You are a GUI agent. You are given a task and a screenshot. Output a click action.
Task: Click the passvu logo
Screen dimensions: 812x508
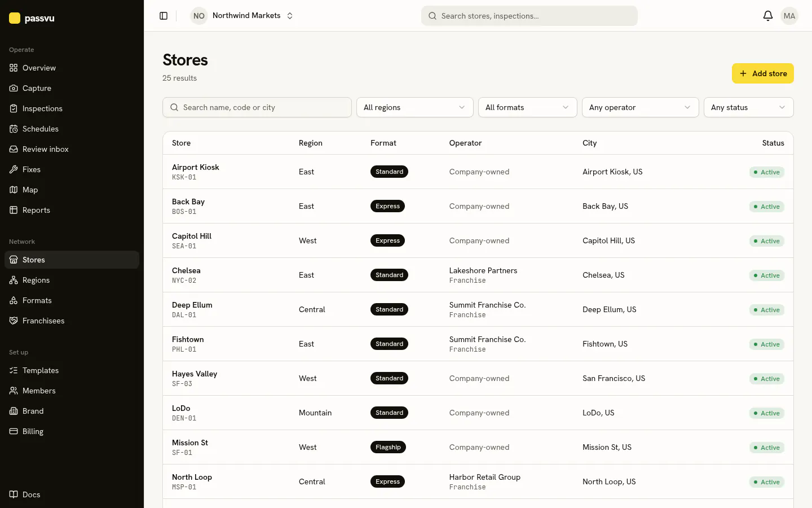coord(32,18)
